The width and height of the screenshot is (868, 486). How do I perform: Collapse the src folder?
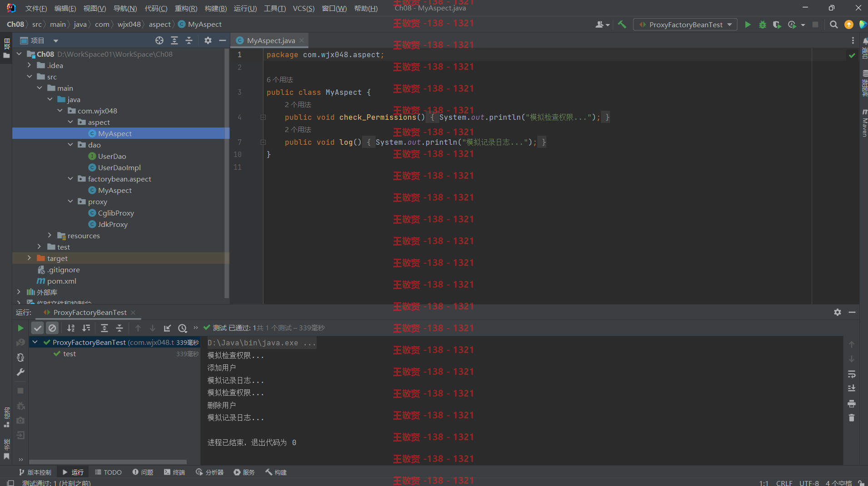(29, 77)
